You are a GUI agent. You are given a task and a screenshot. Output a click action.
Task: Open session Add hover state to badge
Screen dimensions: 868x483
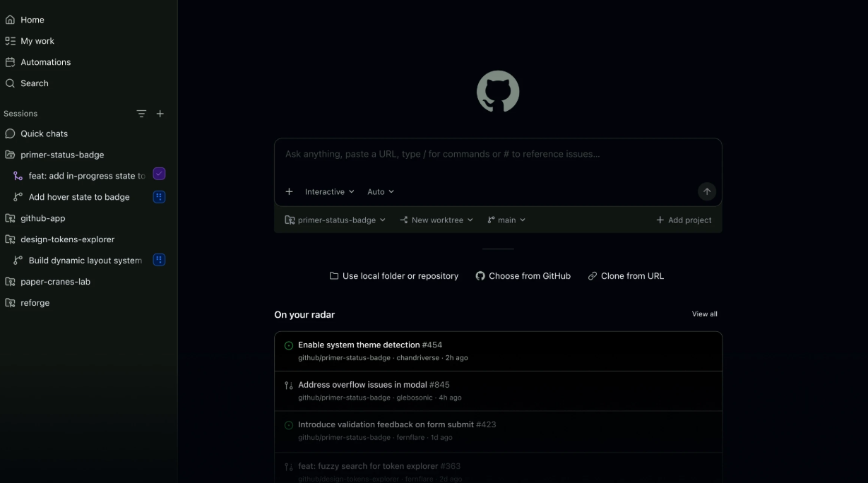(79, 197)
